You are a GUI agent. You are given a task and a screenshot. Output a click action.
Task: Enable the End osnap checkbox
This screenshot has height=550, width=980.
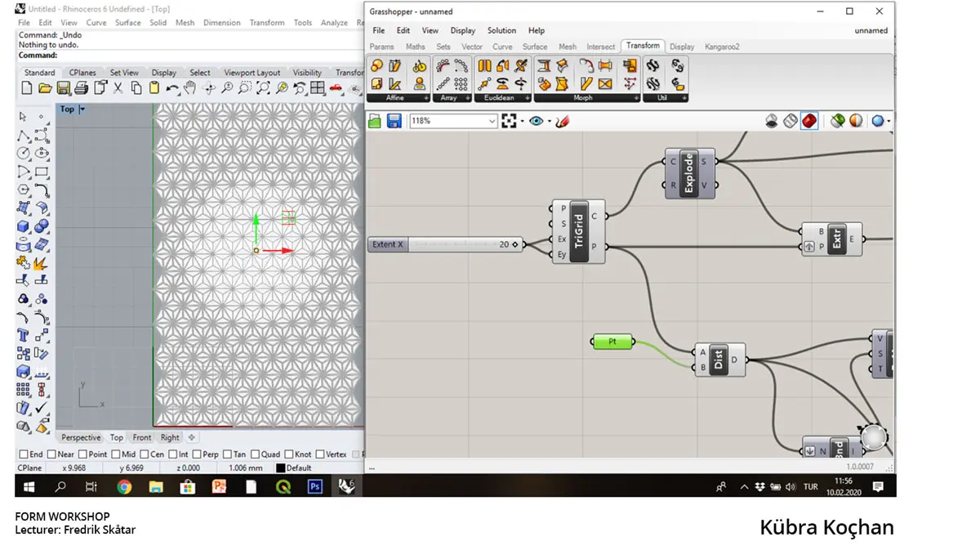pyautogui.click(x=24, y=454)
